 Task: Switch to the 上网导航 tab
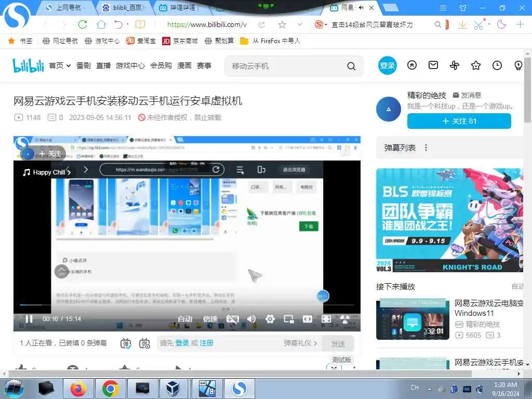66,7
